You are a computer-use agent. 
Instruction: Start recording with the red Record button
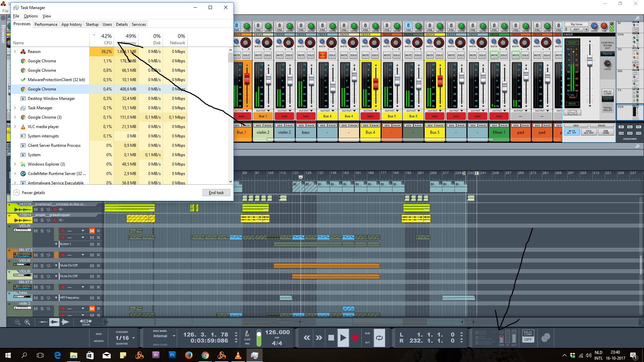(x=355, y=338)
